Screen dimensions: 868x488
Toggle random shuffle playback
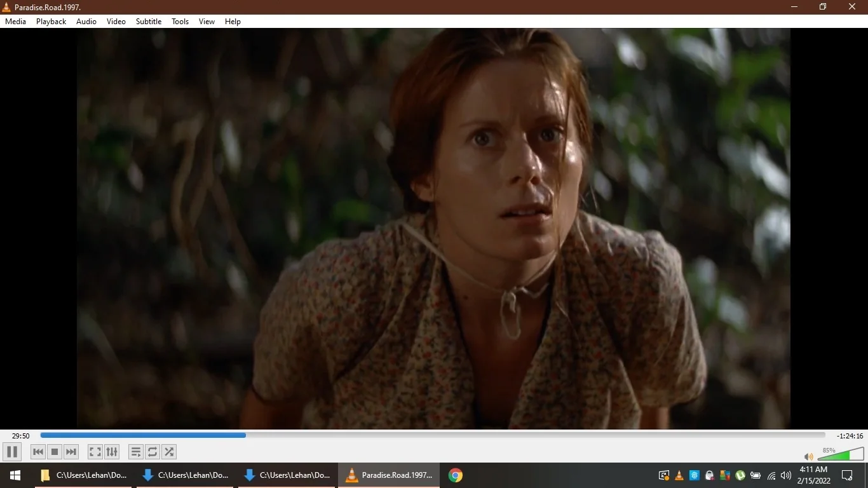point(169,452)
